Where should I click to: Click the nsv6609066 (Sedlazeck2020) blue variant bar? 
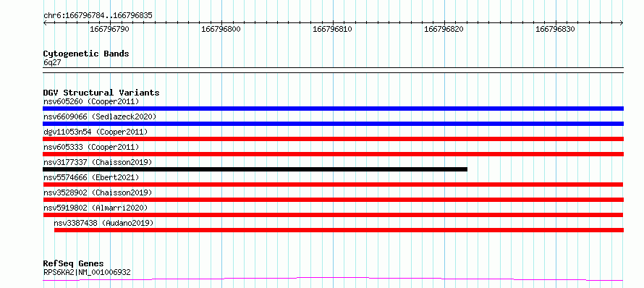click(333, 124)
